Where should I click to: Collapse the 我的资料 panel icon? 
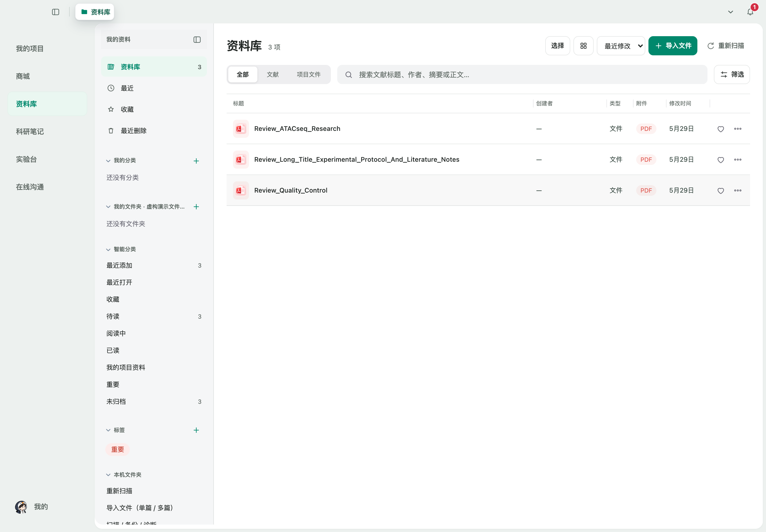click(197, 40)
